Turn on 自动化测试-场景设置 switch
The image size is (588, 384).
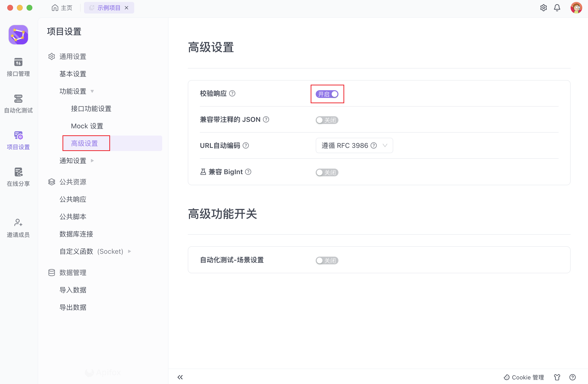pos(327,260)
